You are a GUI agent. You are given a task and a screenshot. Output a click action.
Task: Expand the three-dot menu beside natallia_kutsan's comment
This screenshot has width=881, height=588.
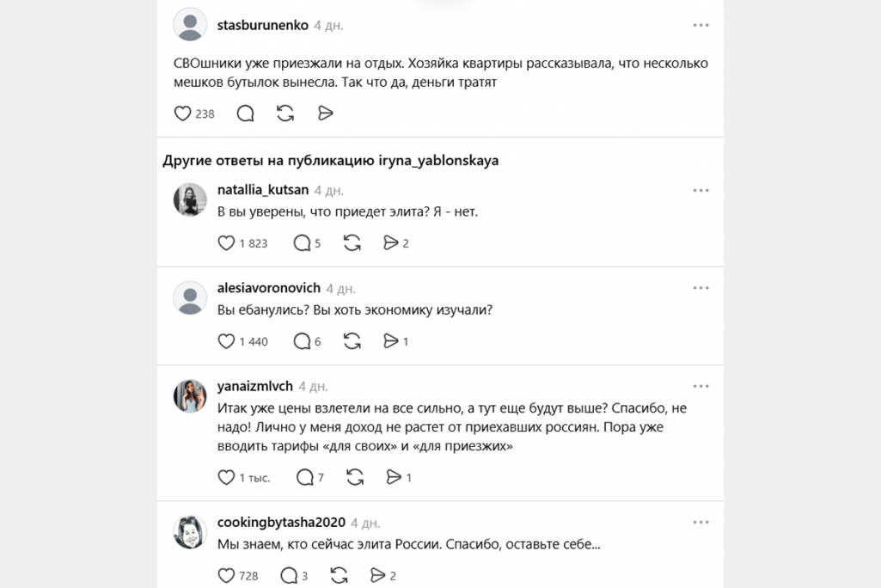701,190
